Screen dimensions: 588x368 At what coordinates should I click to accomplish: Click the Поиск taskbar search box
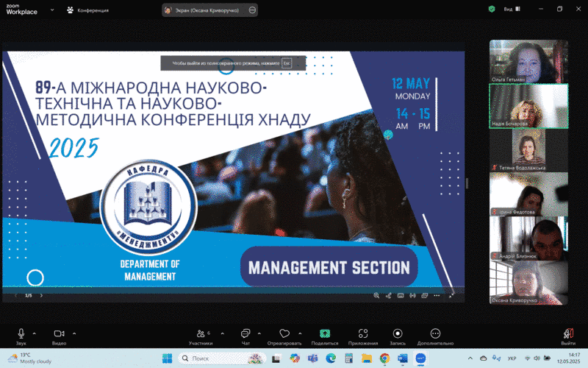click(x=222, y=358)
